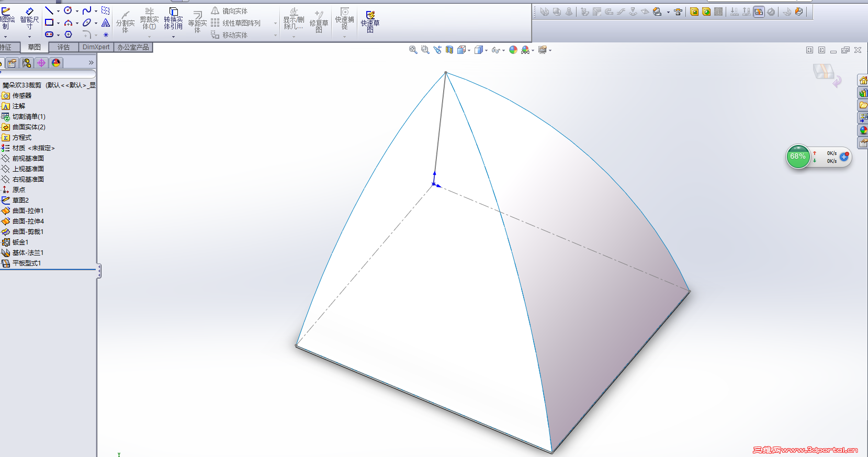Select the Point sketch tool
This screenshot has width=868, height=457.
pyautogui.click(x=106, y=35)
